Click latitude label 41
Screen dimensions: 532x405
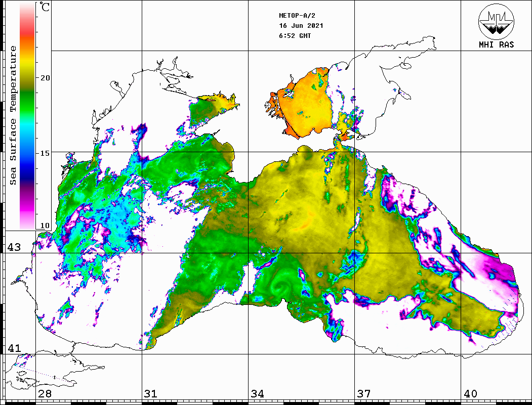(x=14, y=348)
